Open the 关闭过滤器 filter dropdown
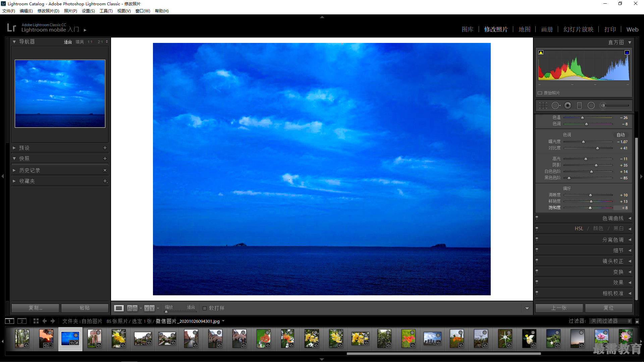The image size is (644, 362). tap(610, 321)
